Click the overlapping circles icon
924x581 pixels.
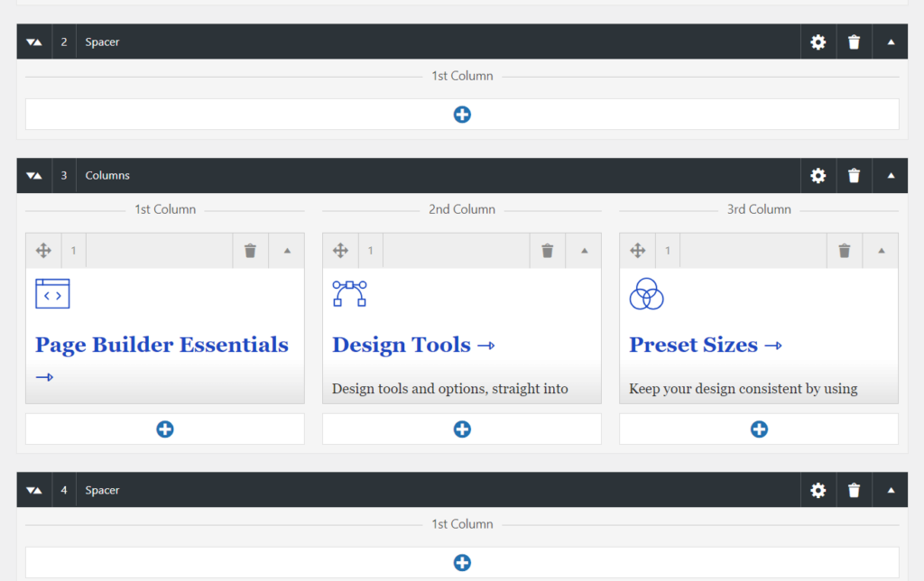[x=646, y=294]
